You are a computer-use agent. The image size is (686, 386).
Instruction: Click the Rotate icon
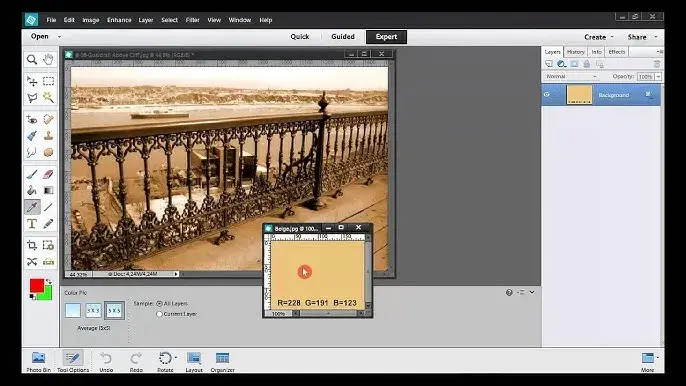click(165, 362)
